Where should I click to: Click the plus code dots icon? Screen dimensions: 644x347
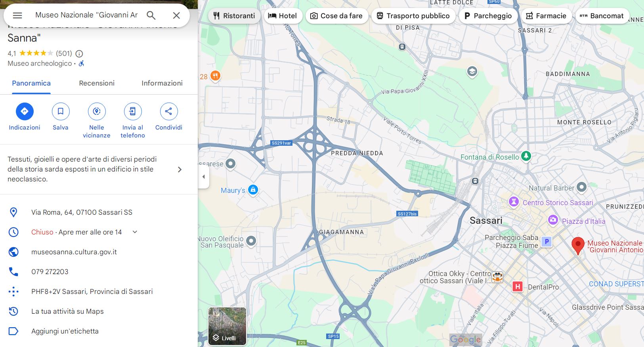13,292
